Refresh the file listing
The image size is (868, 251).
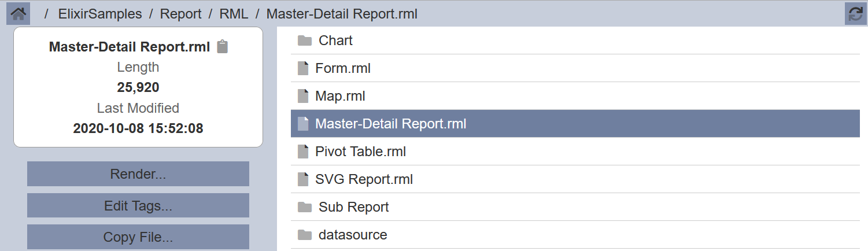856,13
